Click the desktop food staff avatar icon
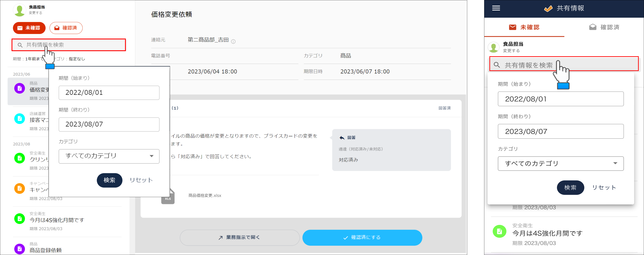The image size is (644, 255). pos(20,10)
